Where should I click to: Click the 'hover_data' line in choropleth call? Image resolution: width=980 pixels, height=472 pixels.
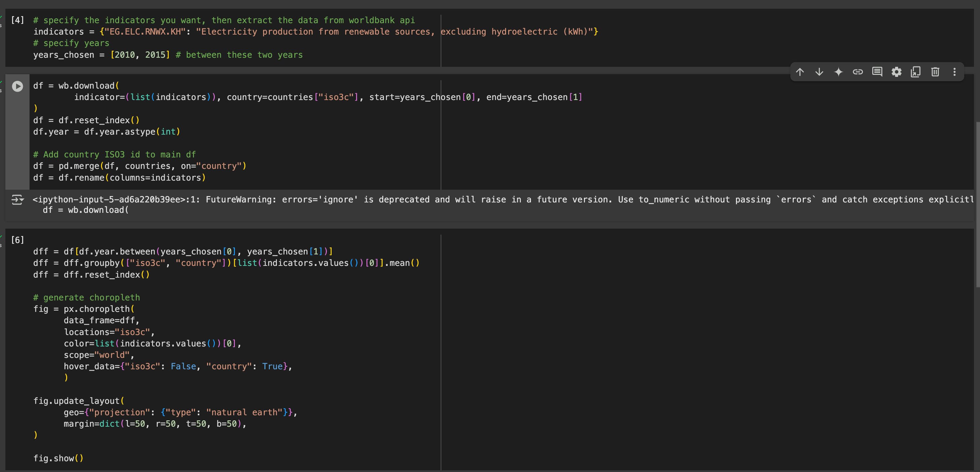tap(178, 367)
